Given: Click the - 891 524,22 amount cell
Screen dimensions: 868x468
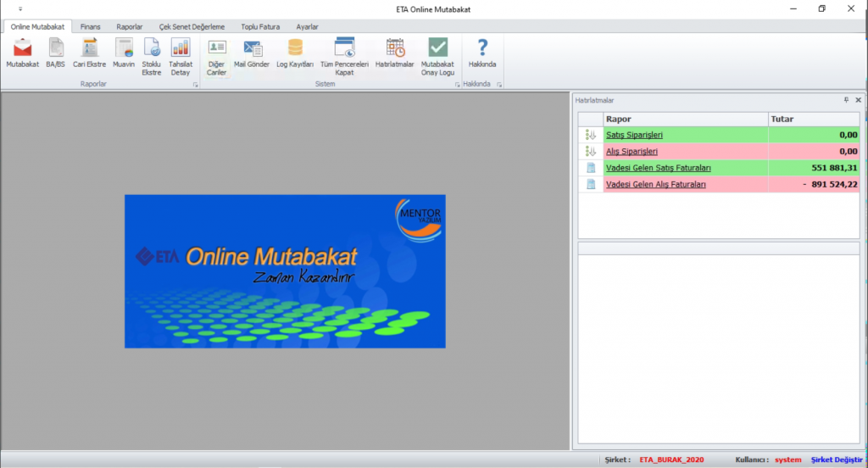Looking at the screenshot, I should (x=814, y=185).
